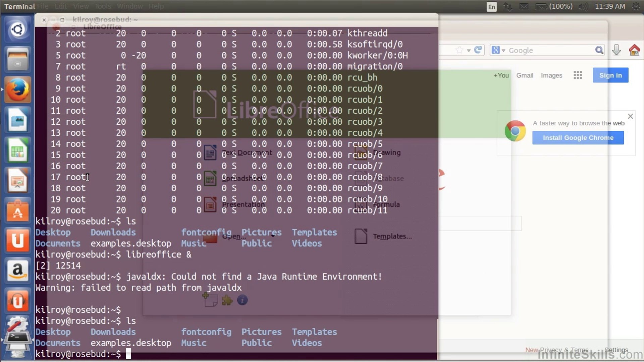Open the messaging envelope indicator
The height and width of the screenshot is (362, 644).
[x=524, y=7]
